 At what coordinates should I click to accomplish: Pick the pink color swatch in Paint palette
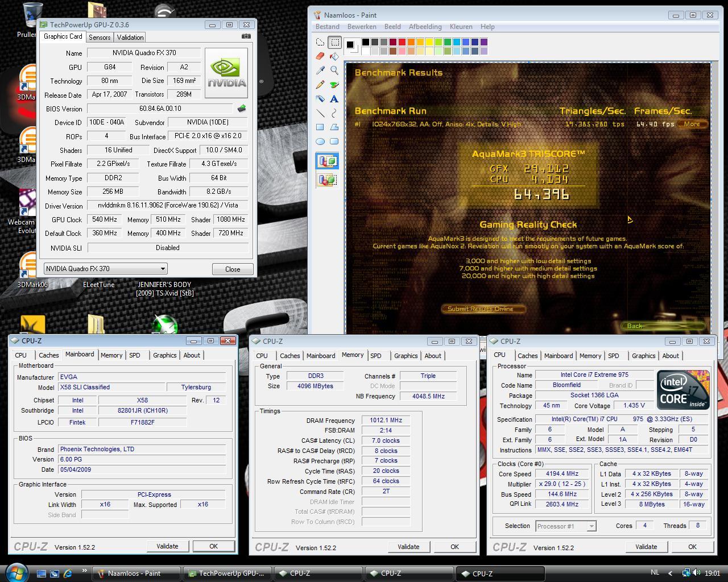click(x=402, y=51)
